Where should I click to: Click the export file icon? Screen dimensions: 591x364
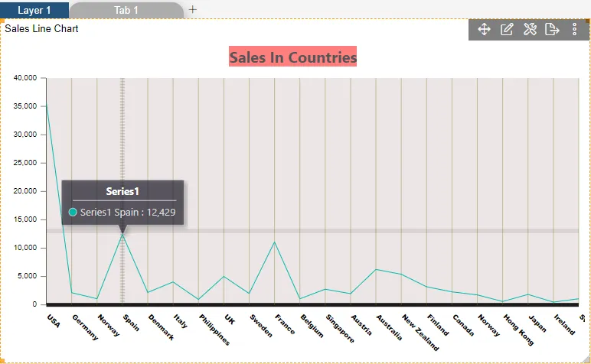tap(552, 30)
